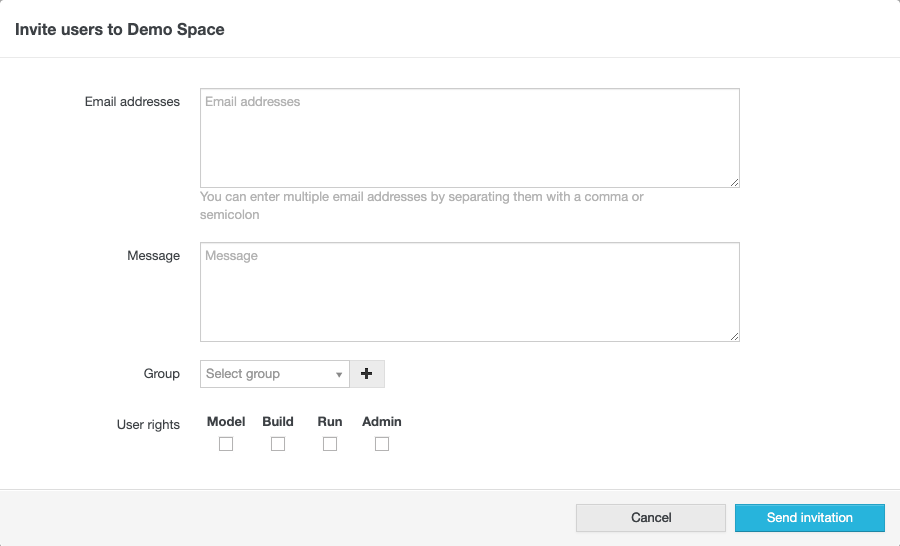The width and height of the screenshot is (900, 546).
Task: Click the plus icon next to group
Action: pos(366,374)
